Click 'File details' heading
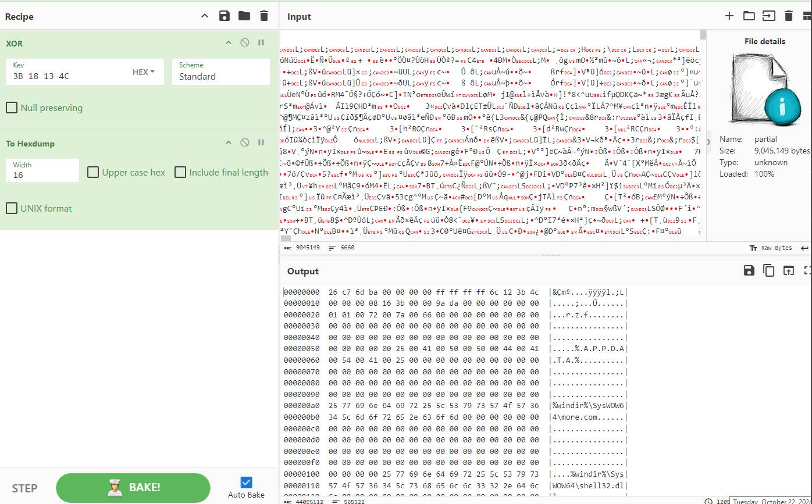This screenshot has width=812, height=504. pos(765,41)
